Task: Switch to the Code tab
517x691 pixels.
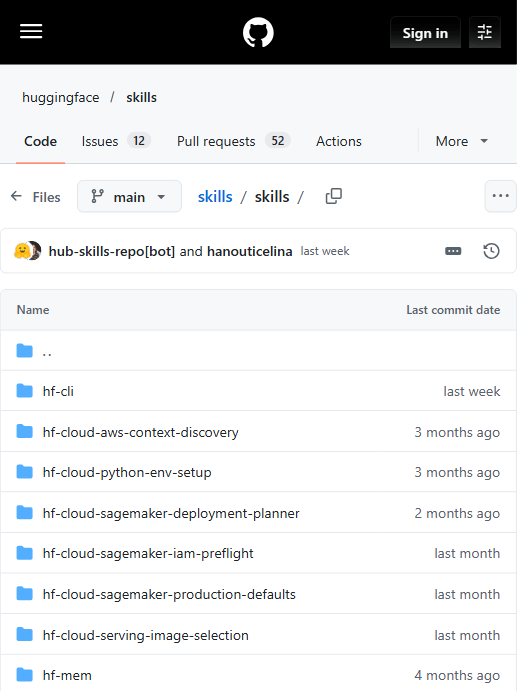Action: pyautogui.click(x=41, y=141)
